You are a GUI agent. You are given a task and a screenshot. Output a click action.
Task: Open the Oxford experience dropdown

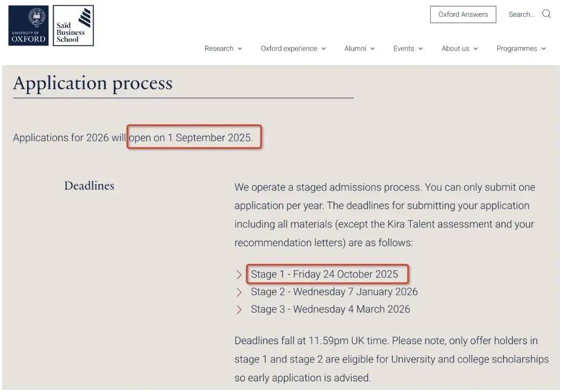point(324,48)
